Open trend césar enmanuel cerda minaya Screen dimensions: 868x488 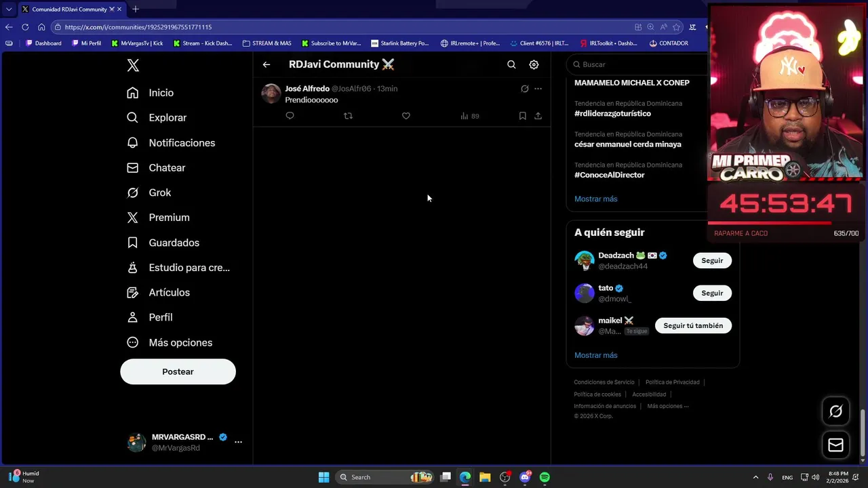tap(628, 144)
